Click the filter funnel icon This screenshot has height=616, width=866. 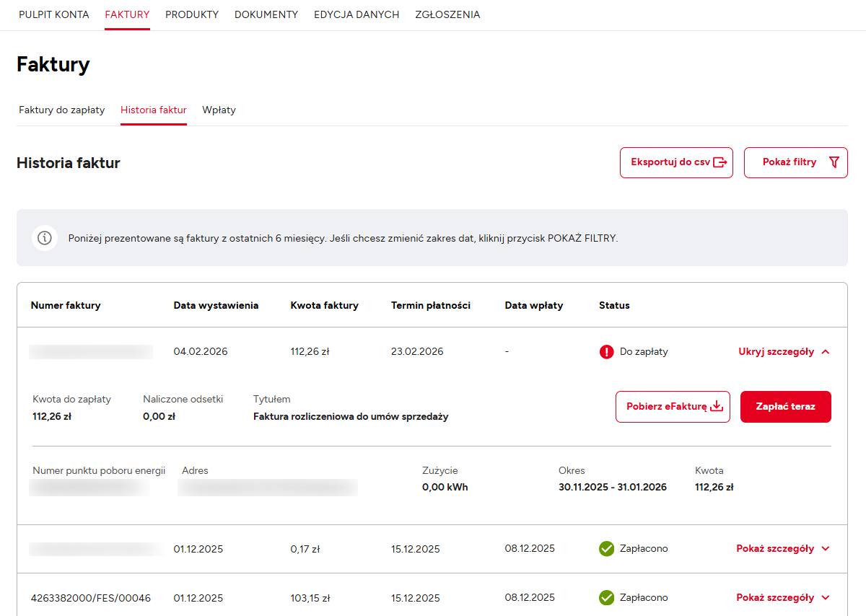click(x=834, y=162)
